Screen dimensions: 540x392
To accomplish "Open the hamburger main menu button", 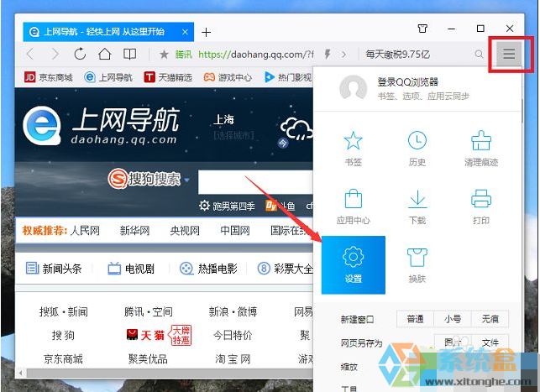I will [509, 54].
